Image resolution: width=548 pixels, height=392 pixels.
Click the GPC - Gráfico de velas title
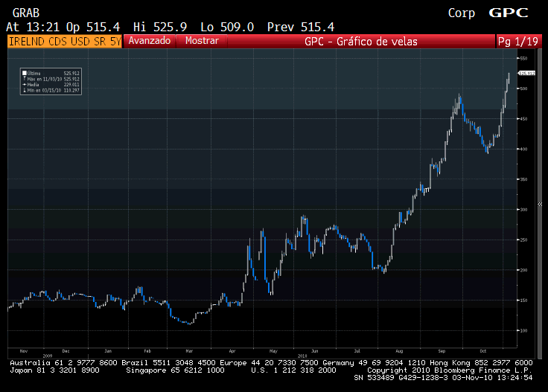[x=361, y=42]
